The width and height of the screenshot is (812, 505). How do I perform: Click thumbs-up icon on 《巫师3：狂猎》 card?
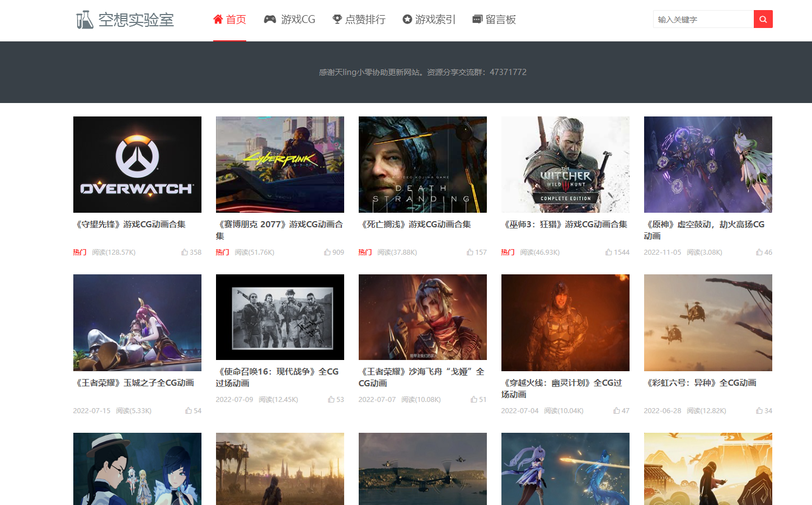click(x=608, y=252)
